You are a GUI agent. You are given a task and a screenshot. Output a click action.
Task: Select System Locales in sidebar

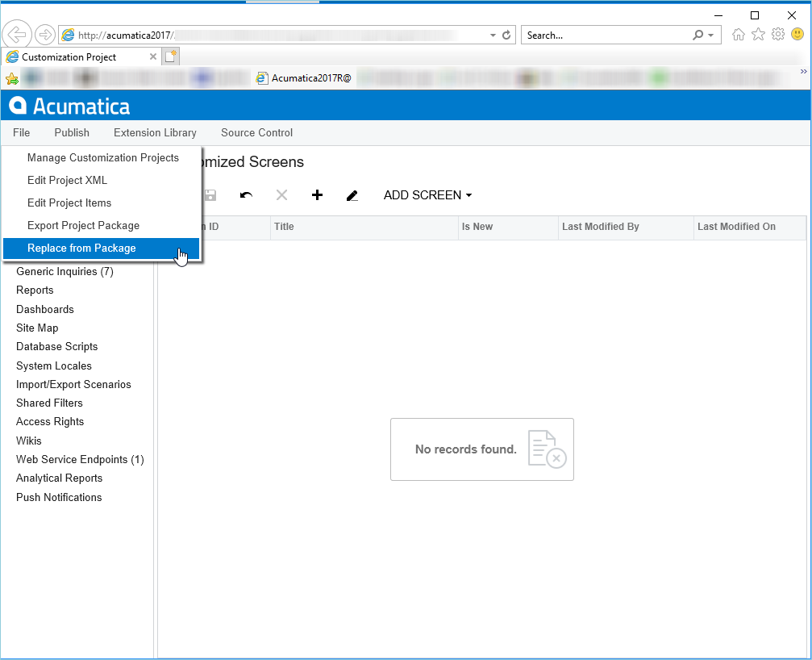click(x=54, y=366)
